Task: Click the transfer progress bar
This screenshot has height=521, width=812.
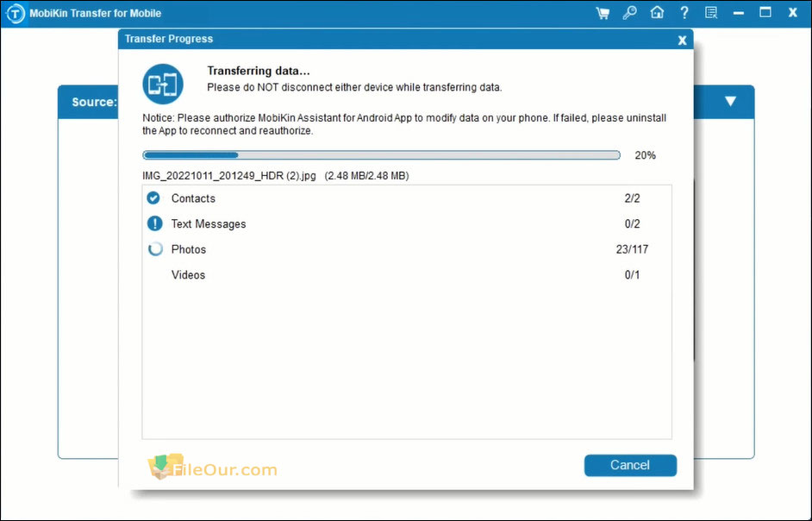Action: tap(381, 155)
